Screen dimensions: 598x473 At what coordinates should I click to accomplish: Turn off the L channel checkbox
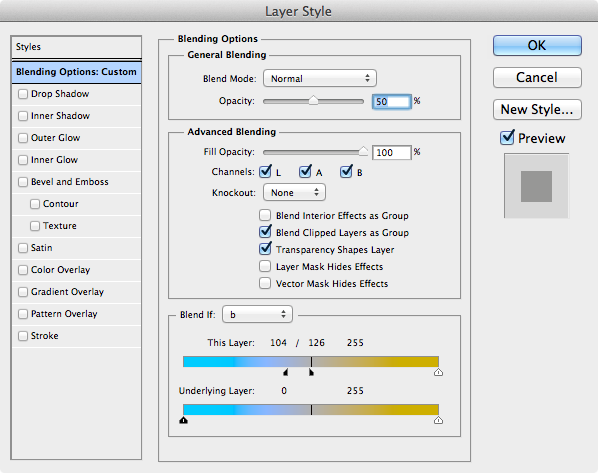pyautogui.click(x=265, y=172)
